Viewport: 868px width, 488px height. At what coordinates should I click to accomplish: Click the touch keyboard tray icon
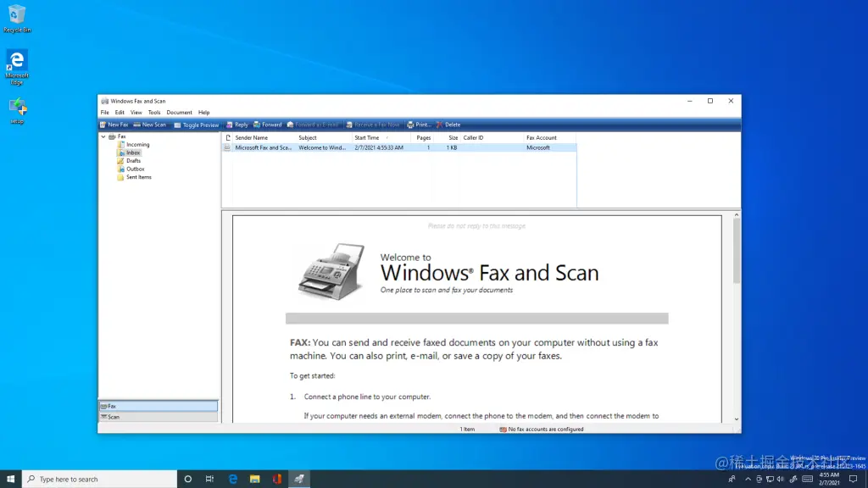coord(808,480)
